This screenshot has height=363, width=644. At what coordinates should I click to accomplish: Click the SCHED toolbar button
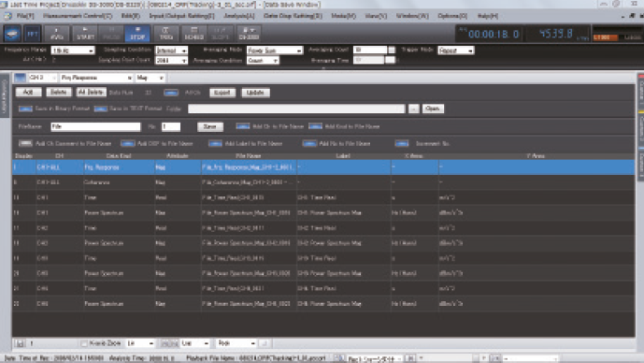(193, 34)
